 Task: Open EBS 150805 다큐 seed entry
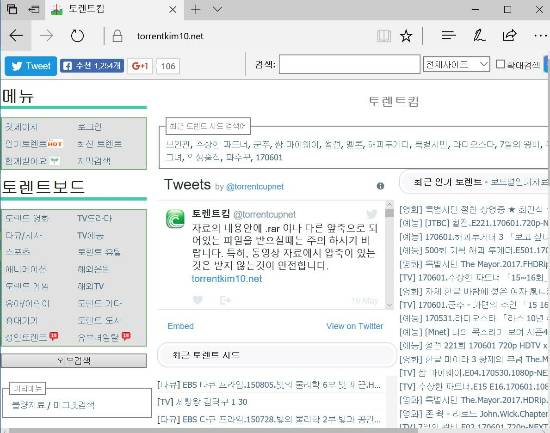(x=269, y=385)
